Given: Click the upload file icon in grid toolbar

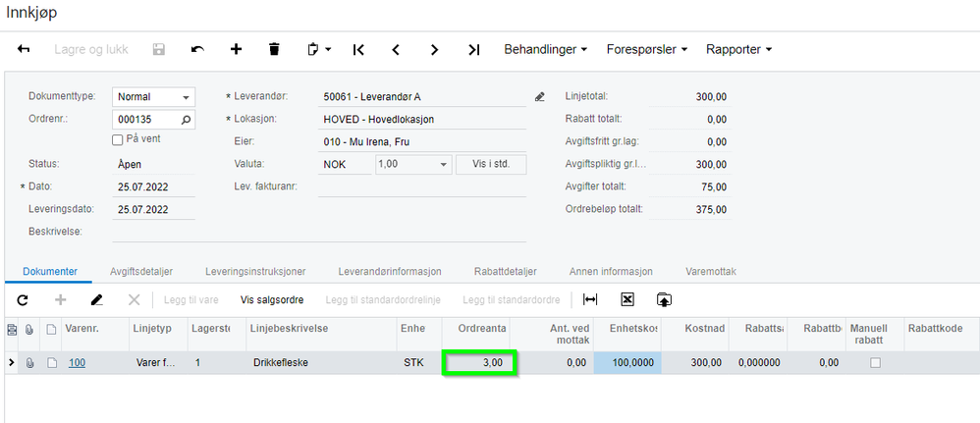Looking at the screenshot, I should point(664,300).
